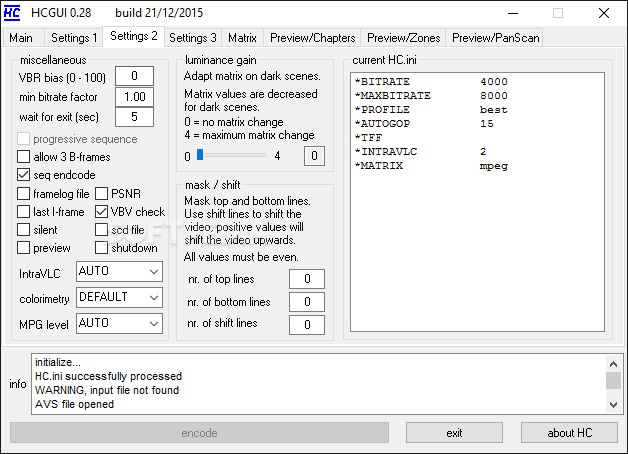Go to the Settings 3 tab
This screenshot has height=454, width=628.
pos(193,38)
